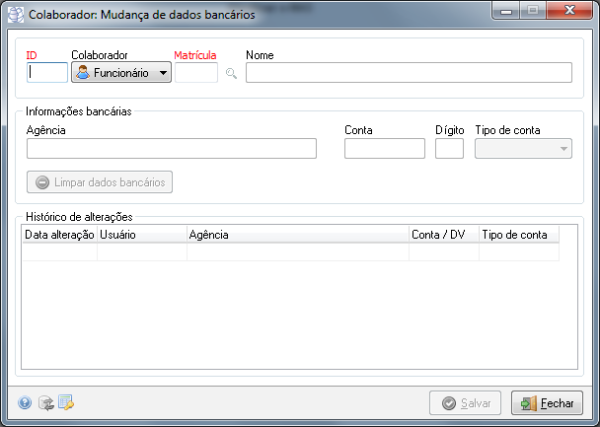Sort by Data alteração column header
Image resolution: width=600 pixels, height=427 pixels.
click(x=59, y=234)
